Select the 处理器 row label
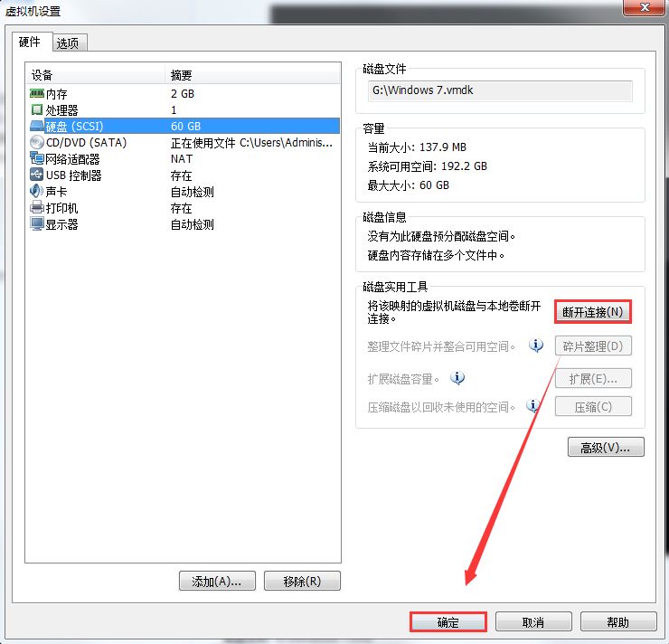Viewport: 669px width, 644px height. click(x=61, y=109)
